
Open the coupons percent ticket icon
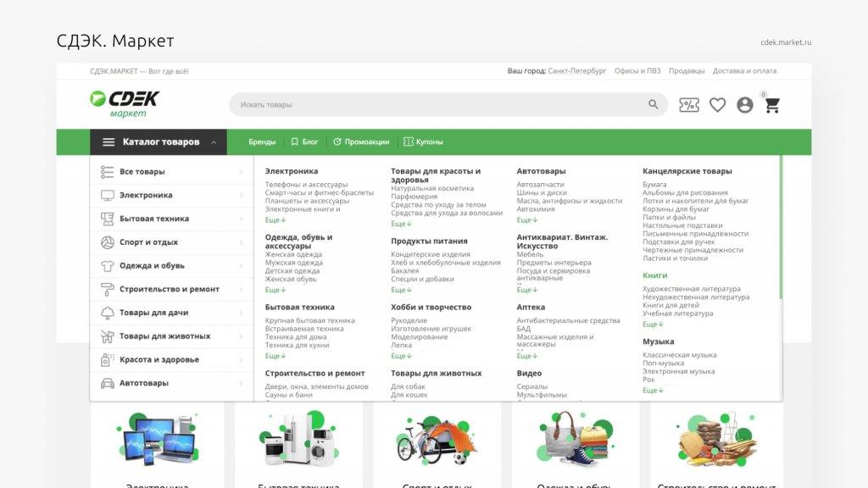689,104
